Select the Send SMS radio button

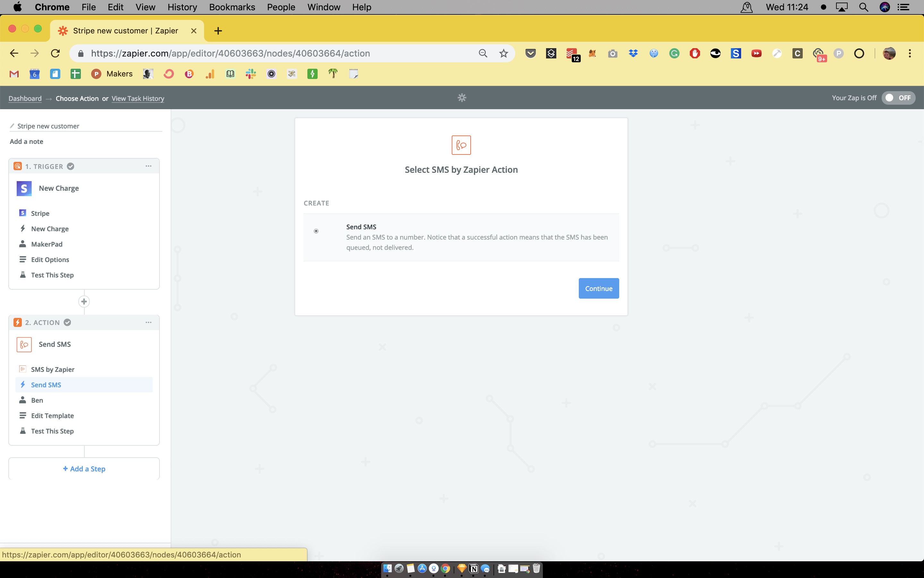316,231
